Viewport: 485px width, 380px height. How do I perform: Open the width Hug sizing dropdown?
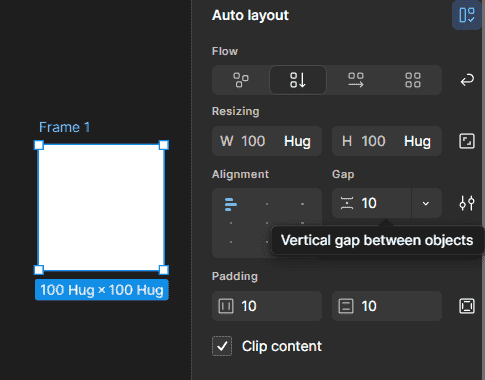point(297,141)
